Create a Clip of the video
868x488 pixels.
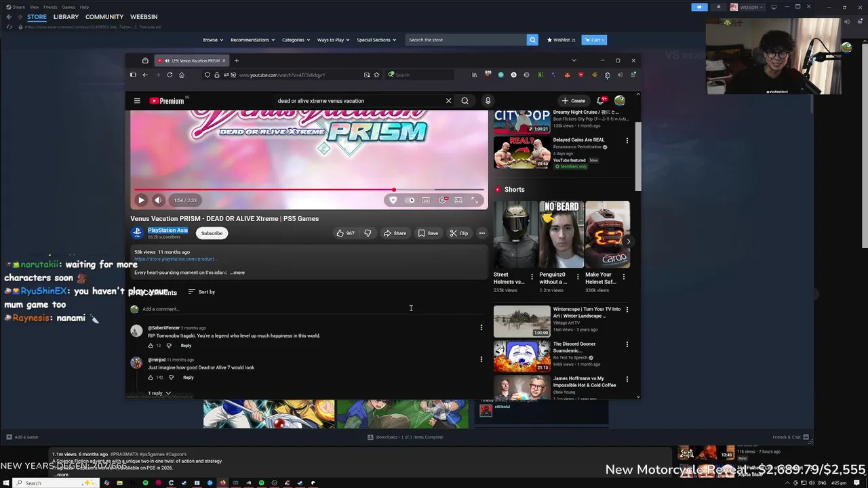459,233
